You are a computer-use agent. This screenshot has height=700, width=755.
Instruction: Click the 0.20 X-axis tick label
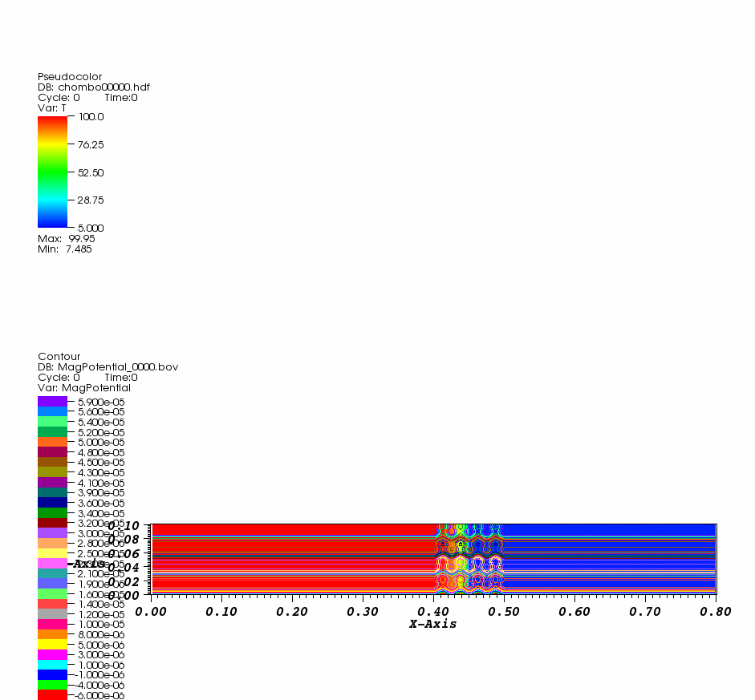[x=292, y=612]
